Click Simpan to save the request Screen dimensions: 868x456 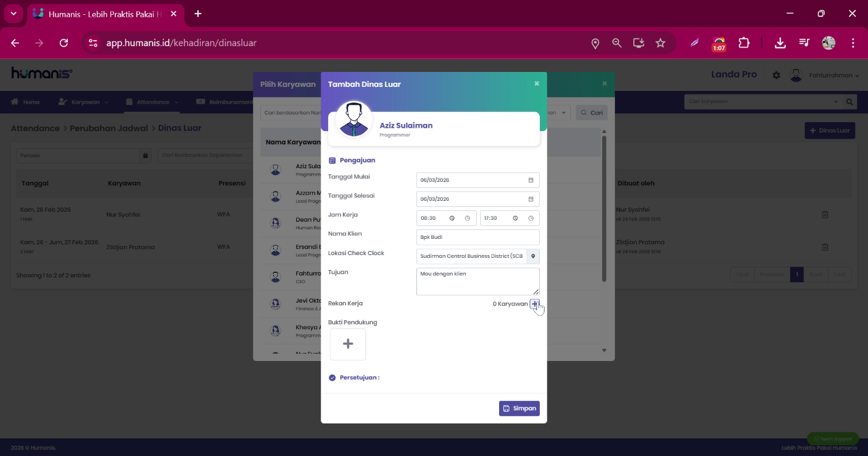[x=519, y=408]
